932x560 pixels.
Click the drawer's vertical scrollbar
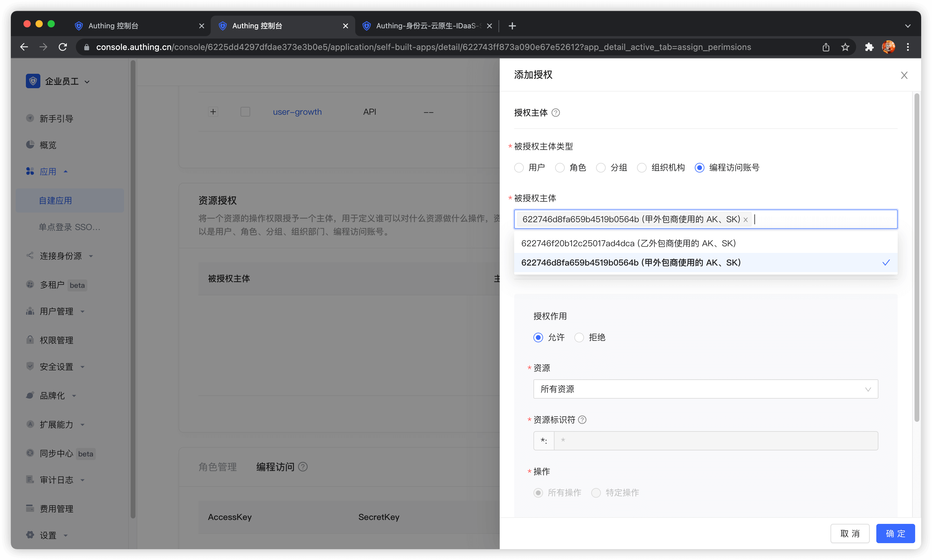pyautogui.click(x=917, y=257)
